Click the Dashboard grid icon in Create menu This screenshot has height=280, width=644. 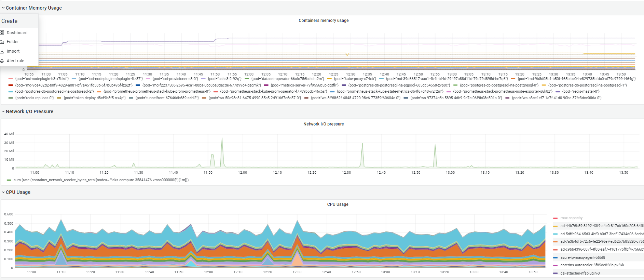click(2, 33)
